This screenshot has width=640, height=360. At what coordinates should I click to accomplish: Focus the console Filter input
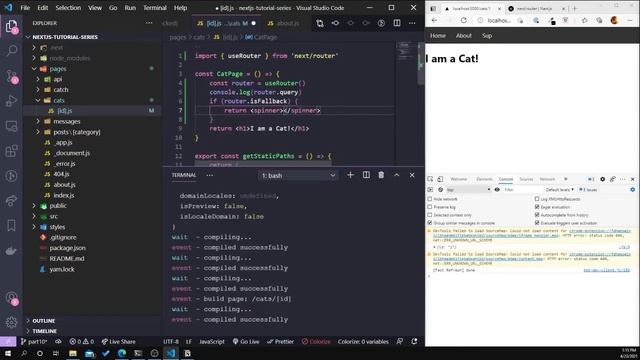pos(522,190)
